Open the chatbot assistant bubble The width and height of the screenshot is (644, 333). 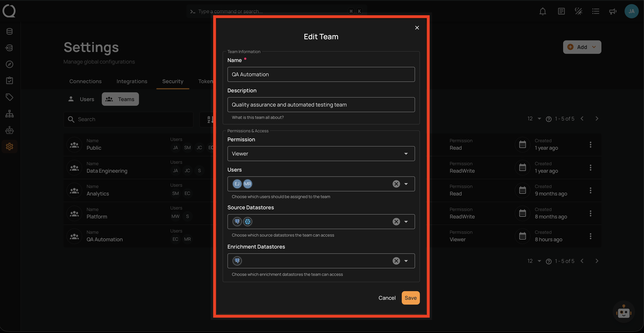click(x=623, y=312)
